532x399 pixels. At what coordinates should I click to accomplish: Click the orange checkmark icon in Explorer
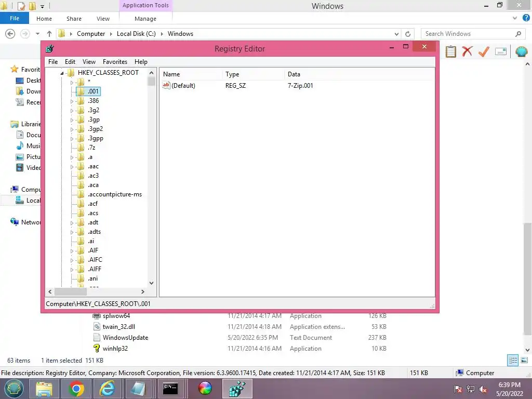484,51
